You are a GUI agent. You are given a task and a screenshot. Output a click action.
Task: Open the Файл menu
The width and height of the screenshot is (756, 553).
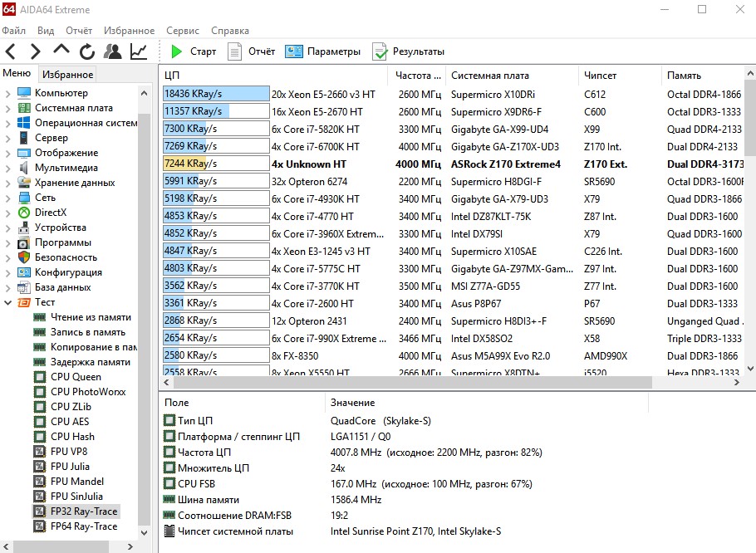point(13,31)
